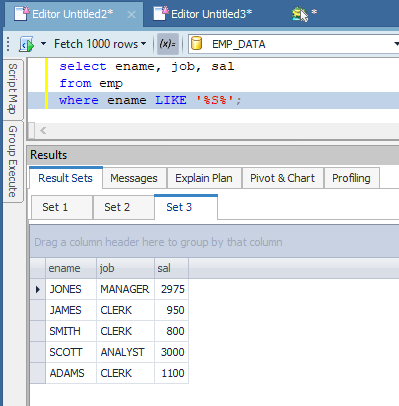This screenshot has height=406, width=399.
Task: Click the Editor Untitled2 document icon
Action: coord(22,13)
